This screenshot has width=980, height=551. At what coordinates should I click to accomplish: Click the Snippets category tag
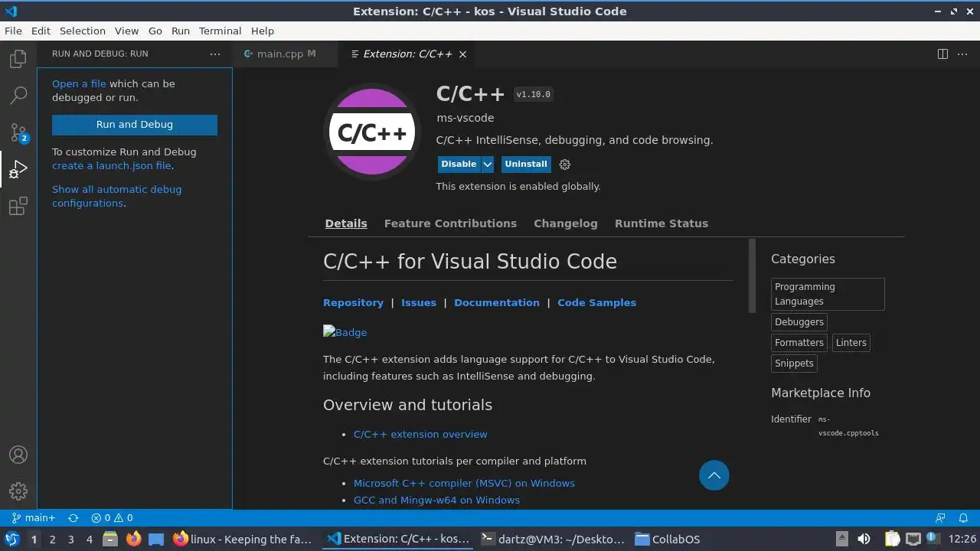point(794,364)
